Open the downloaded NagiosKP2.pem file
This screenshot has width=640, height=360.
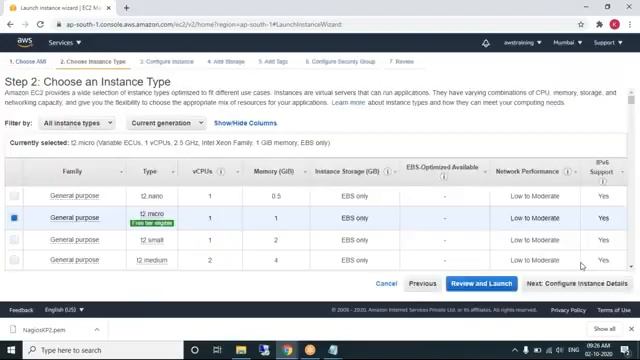44,330
